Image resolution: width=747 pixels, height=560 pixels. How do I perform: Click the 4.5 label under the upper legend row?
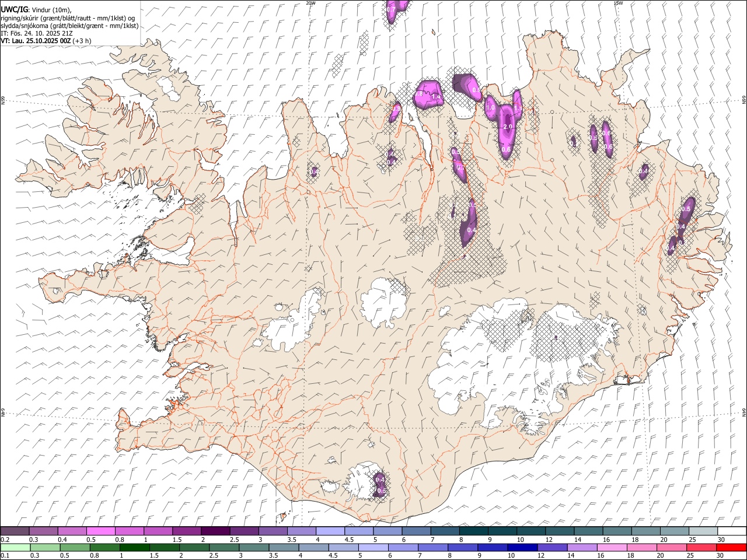point(348,540)
